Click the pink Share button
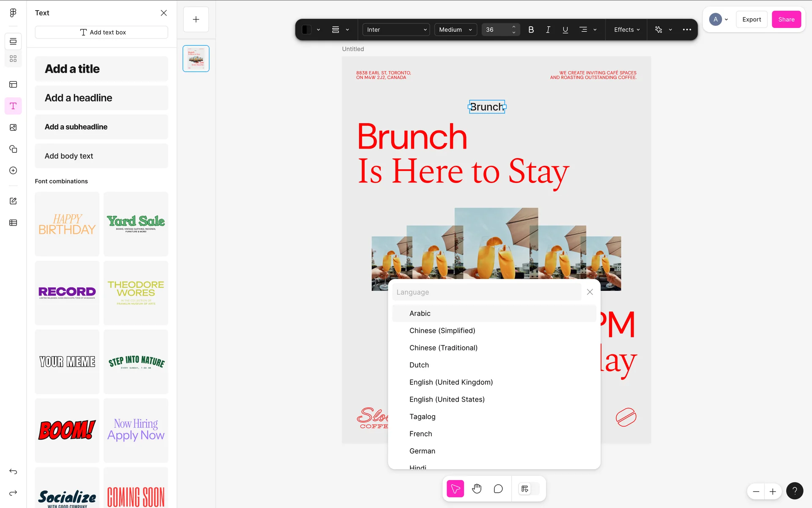Image resolution: width=812 pixels, height=508 pixels. click(x=786, y=19)
